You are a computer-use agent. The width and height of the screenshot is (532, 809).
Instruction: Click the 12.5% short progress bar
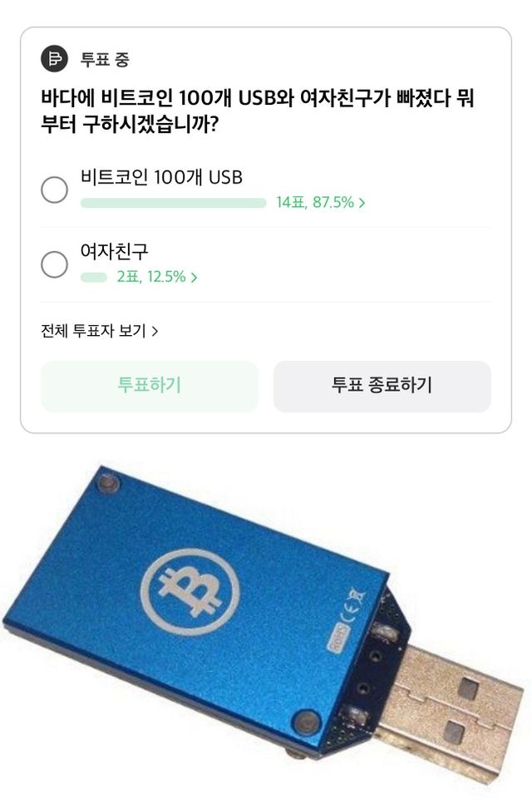coord(93,278)
